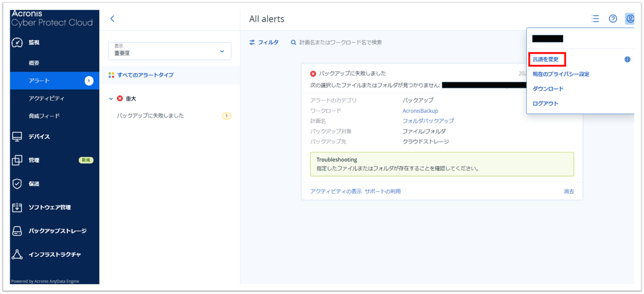Dismiss the alert with 消去
Viewport: 644px width, 294px height.
(568, 192)
